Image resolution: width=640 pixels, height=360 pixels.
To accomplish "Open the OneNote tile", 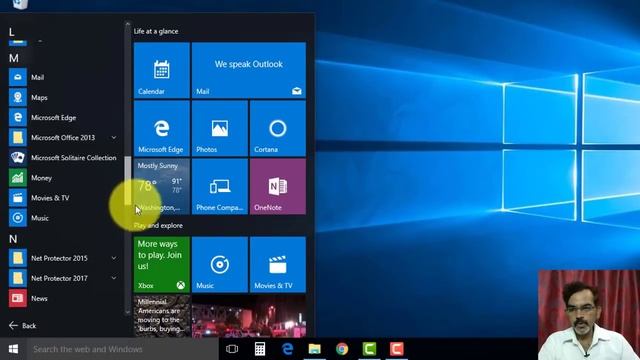I will [278, 186].
